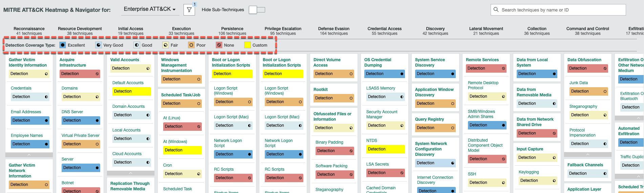Click OS Credential Dumping detection icon
This screenshot has height=193, width=644.
click(x=402, y=74)
